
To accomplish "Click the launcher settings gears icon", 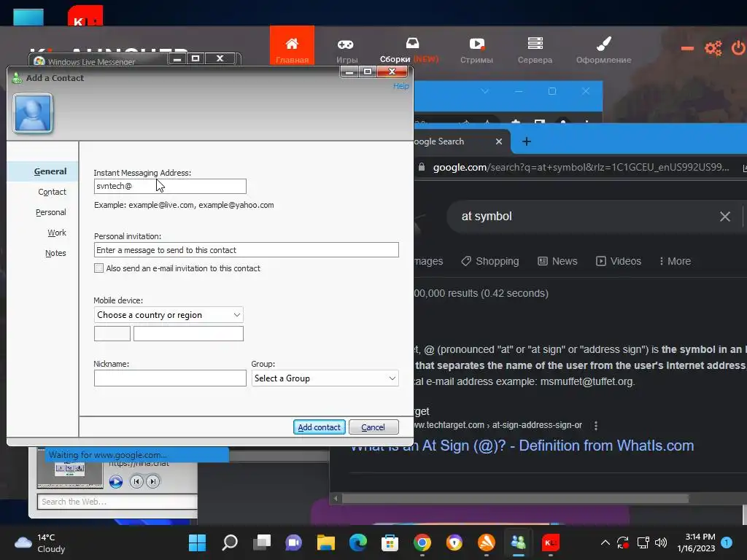I will point(713,48).
